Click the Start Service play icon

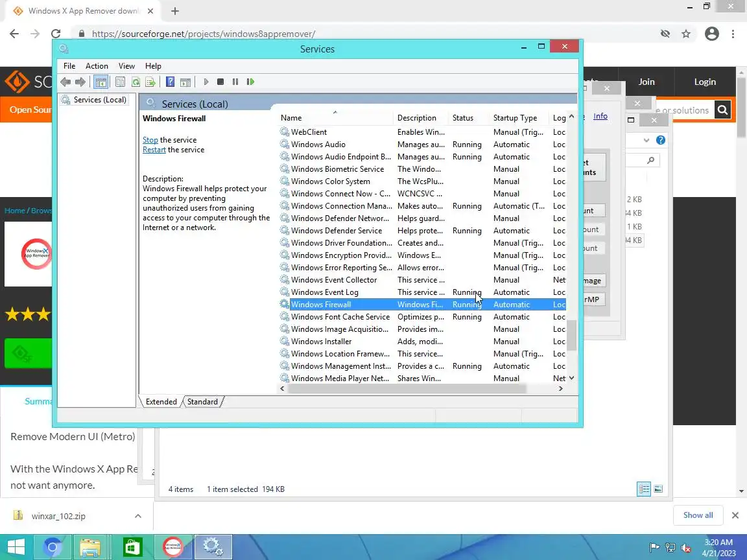(206, 82)
